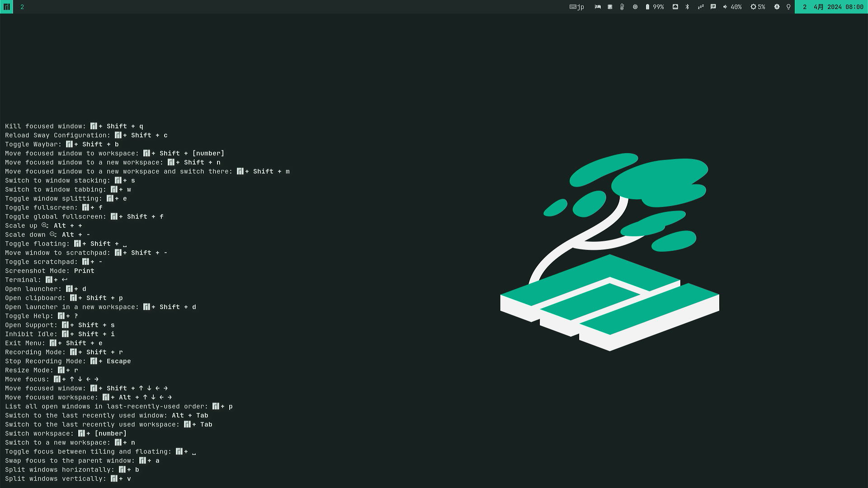This screenshot has width=868, height=488.
Task: Open the jp keyboard layout indicator
Action: [x=577, y=7]
